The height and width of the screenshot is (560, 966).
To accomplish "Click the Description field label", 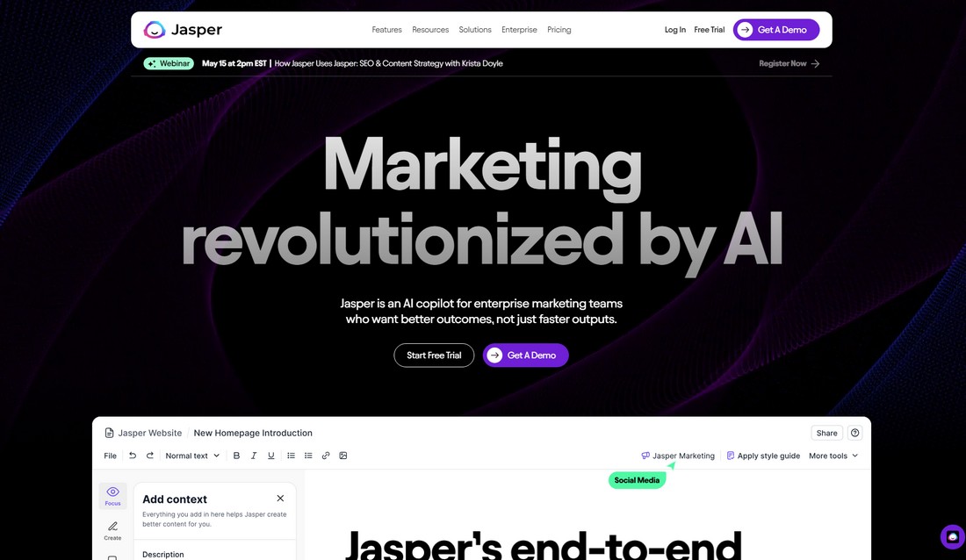I will 163,555.
